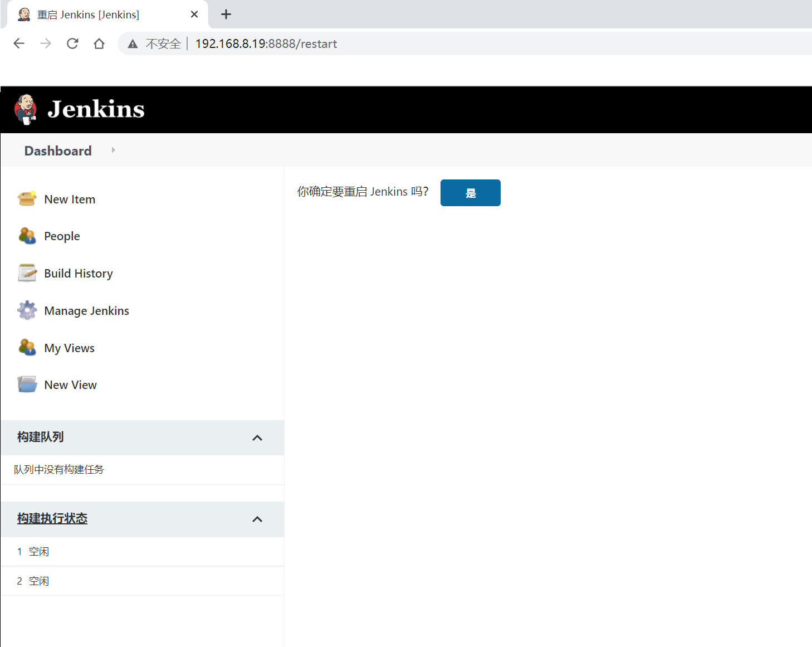Collapse the 构建执行状态 panel chevron
812x647 pixels.
click(257, 519)
